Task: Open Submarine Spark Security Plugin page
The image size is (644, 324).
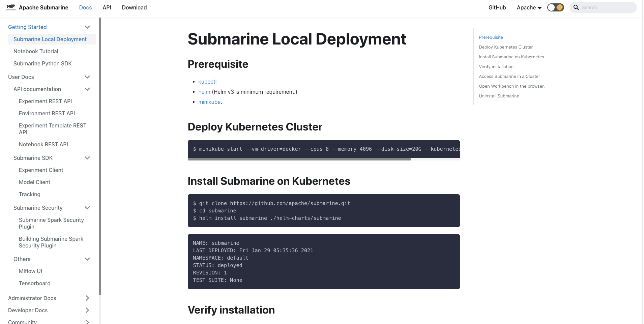Action: 51,223
